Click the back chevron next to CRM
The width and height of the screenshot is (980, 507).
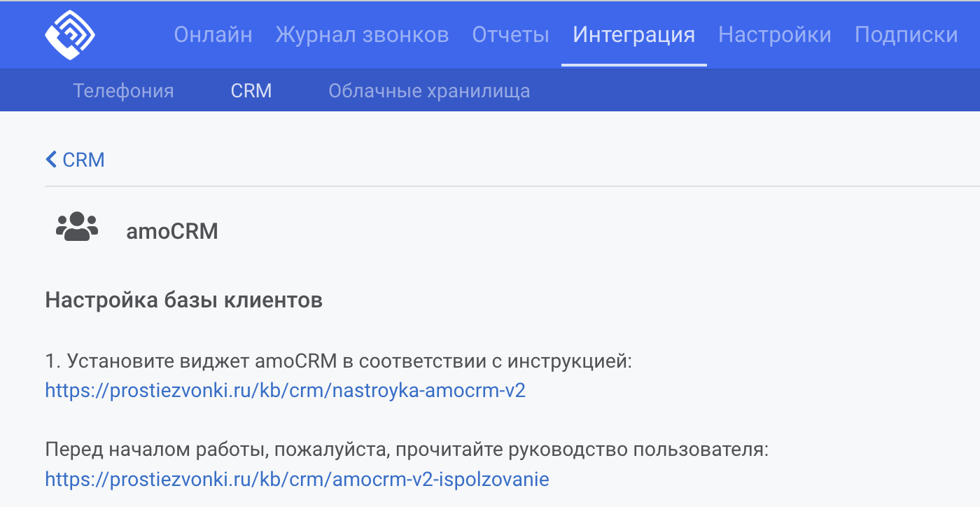coord(51,160)
